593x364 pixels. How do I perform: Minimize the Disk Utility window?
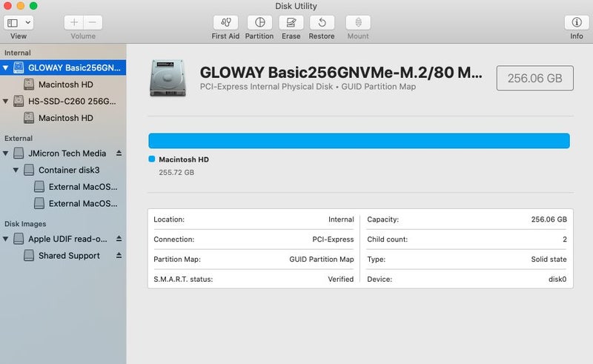coord(21,6)
